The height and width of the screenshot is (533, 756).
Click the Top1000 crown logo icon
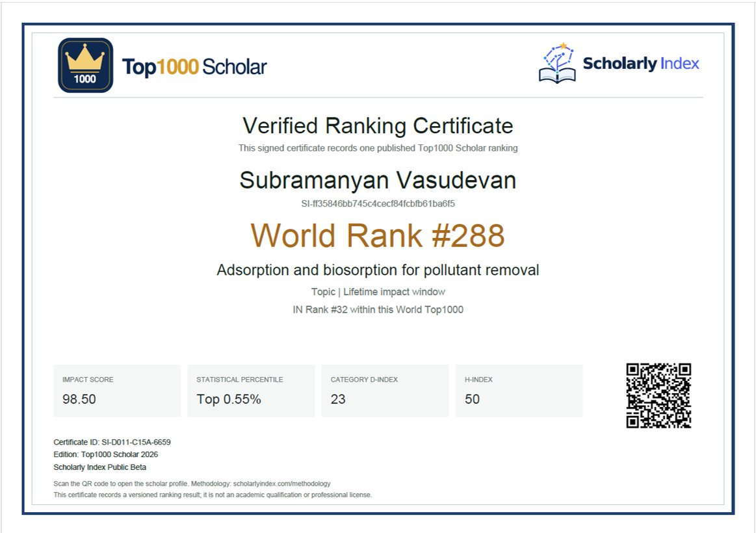(85, 65)
